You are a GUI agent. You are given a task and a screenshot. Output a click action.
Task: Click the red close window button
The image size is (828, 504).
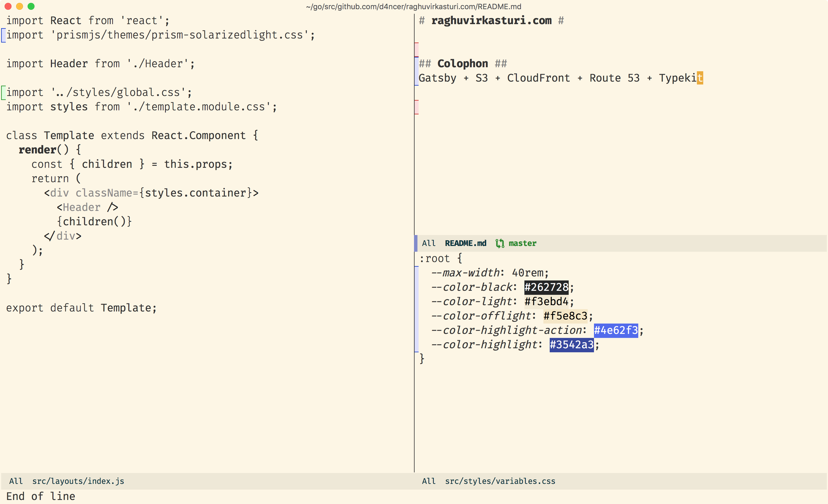(x=8, y=6)
